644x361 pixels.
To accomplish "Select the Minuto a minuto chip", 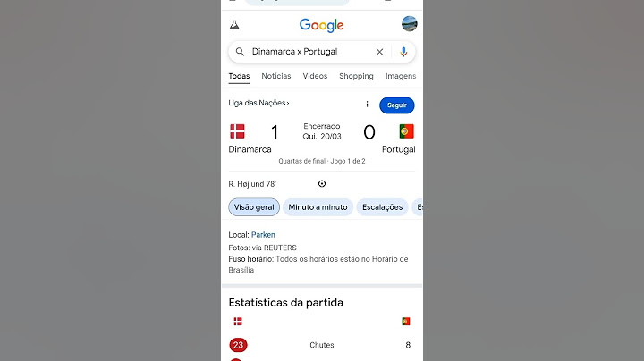I will 318,207.
